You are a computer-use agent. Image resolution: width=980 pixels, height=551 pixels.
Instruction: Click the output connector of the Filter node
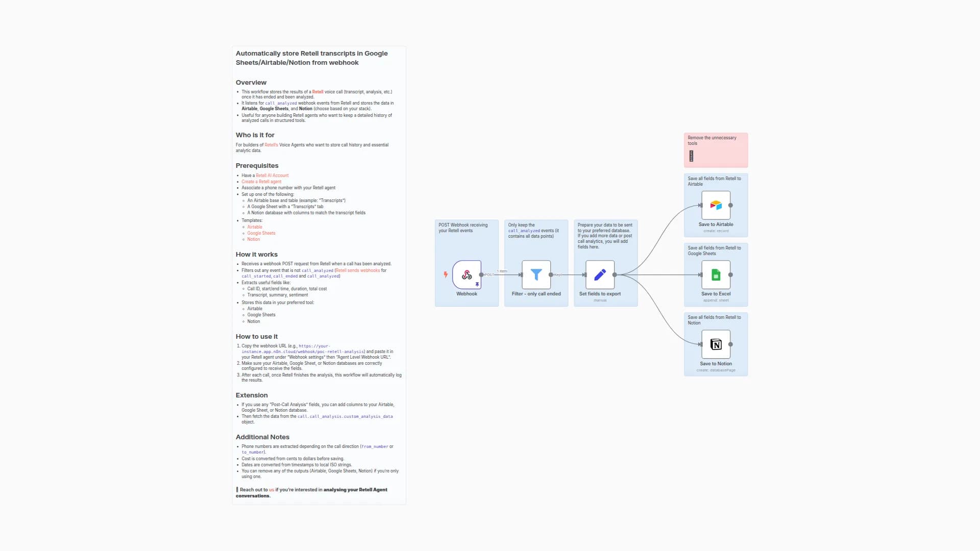551,275
